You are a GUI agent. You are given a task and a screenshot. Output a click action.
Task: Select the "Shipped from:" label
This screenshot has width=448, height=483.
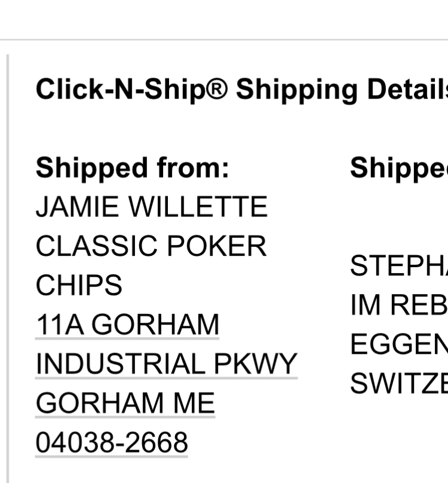pyautogui.click(x=133, y=168)
